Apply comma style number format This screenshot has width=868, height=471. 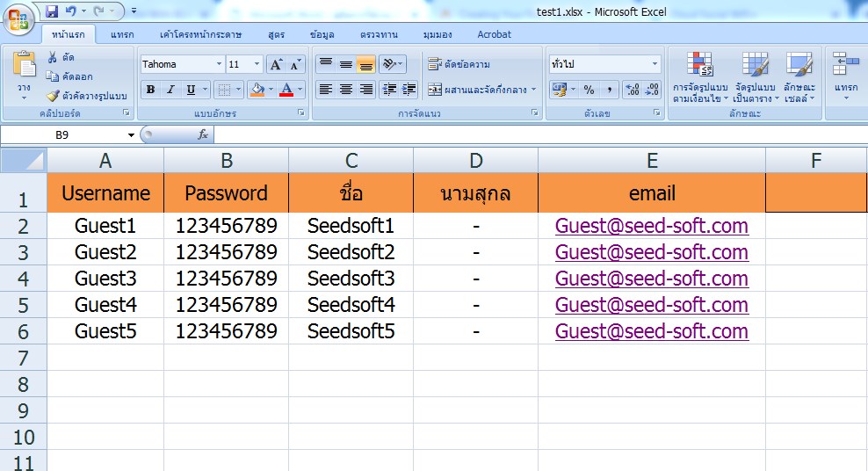point(609,89)
